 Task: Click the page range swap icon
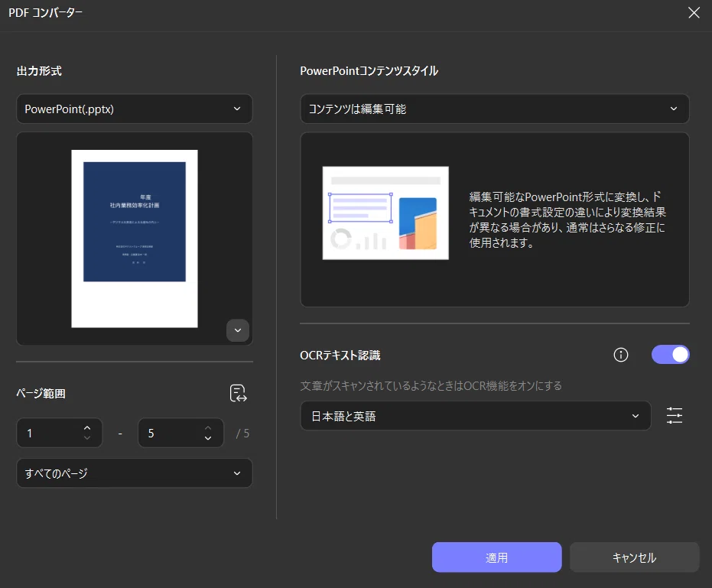click(x=239, y=393)
